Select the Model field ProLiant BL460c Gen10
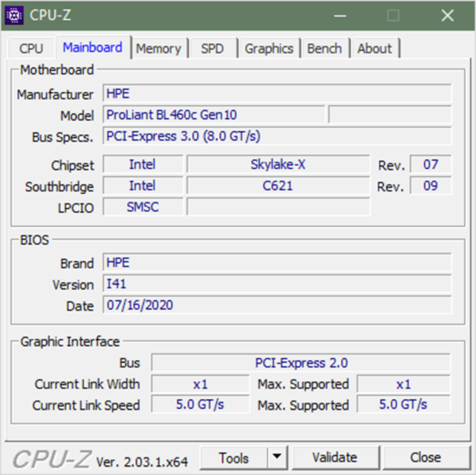Screen dimensions: 476x475 tap(214, 115)
